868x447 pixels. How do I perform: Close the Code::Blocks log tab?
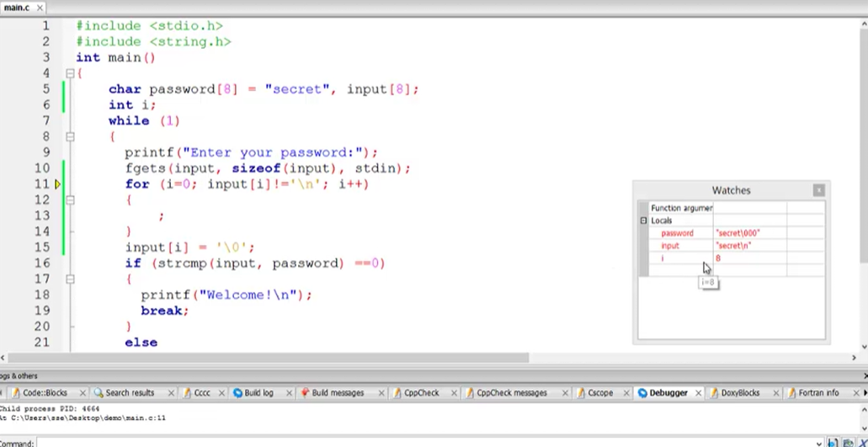click(x=83, y=393)
